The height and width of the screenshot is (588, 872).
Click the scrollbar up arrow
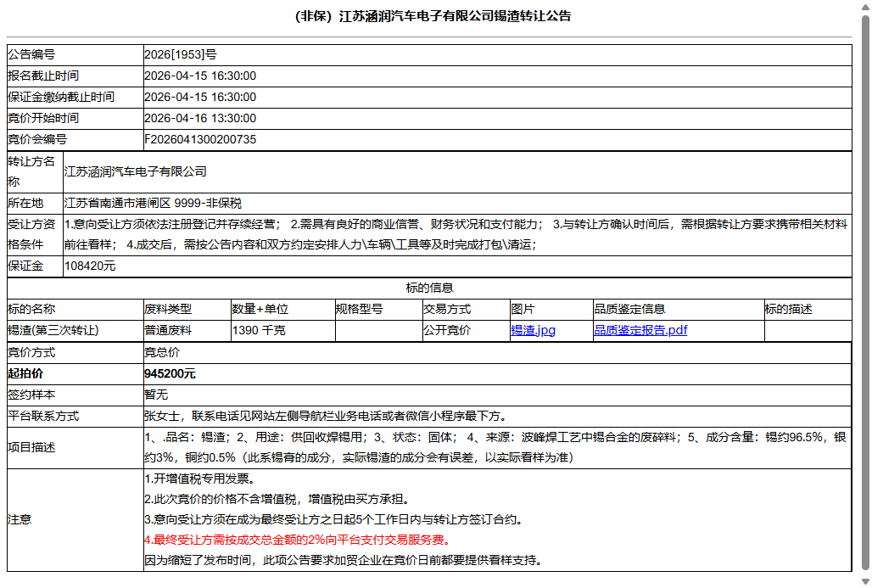864,6
